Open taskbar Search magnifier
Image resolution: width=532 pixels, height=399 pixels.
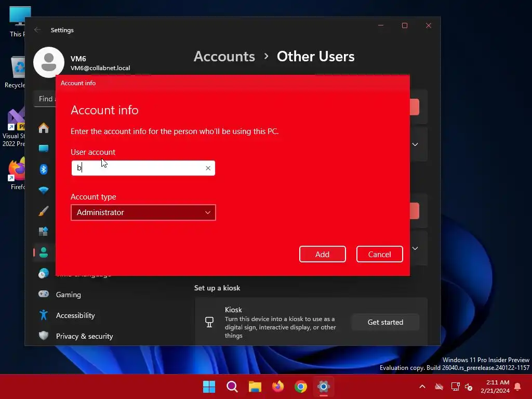(232, 387)
